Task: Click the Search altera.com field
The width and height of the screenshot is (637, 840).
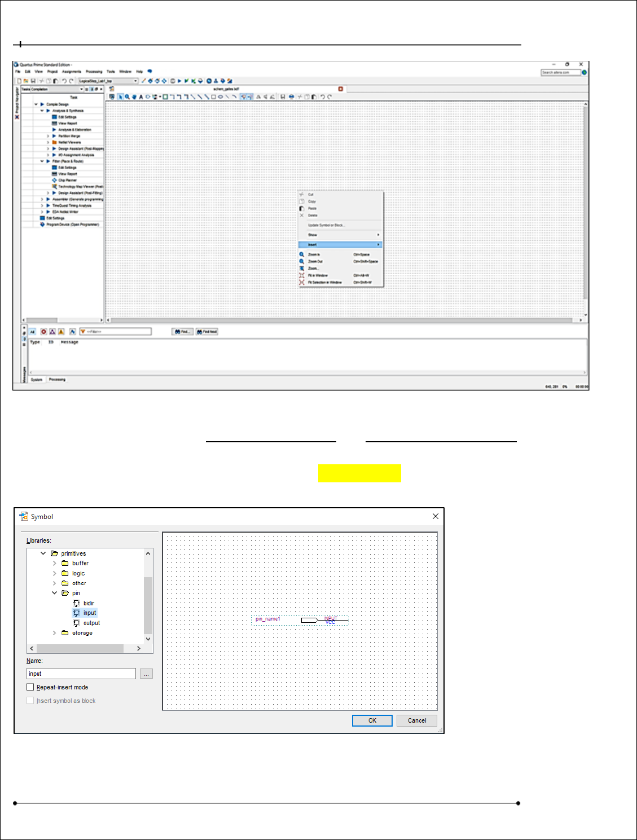Action: coord(560,72)
